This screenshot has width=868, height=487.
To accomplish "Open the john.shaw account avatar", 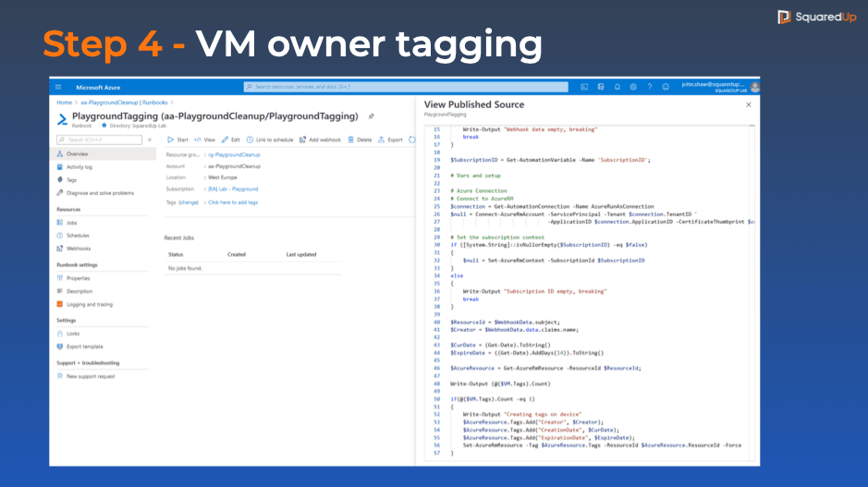I will (x=754, y=87).
